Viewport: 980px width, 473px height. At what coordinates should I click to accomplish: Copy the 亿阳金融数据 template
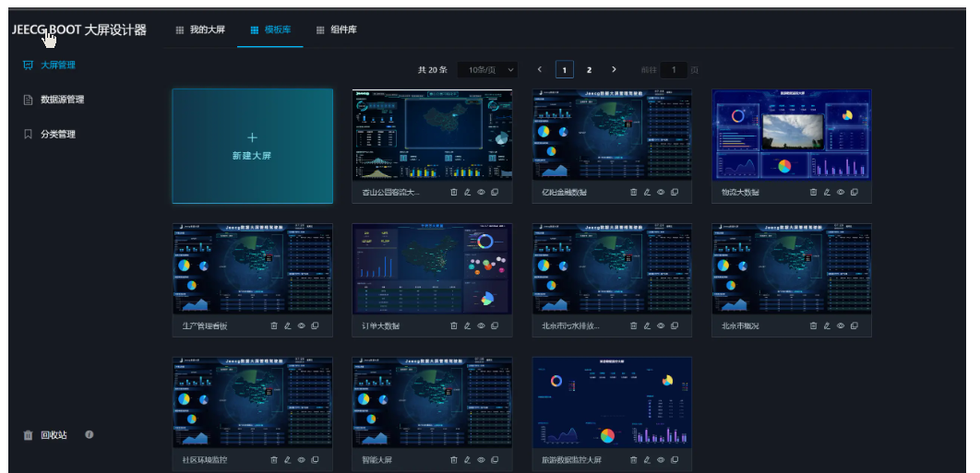(x=675, y=193)
